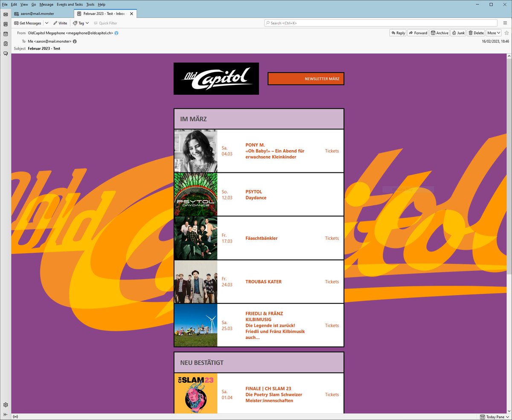Open Tickets link for PONY M.
This screenshot has width=512, height=420.
tap(332, 151)
